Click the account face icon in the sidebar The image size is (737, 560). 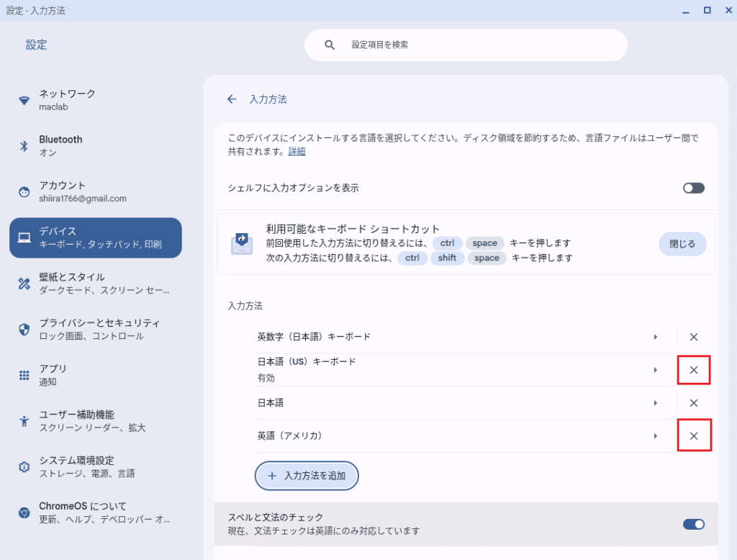click(24, 192)
